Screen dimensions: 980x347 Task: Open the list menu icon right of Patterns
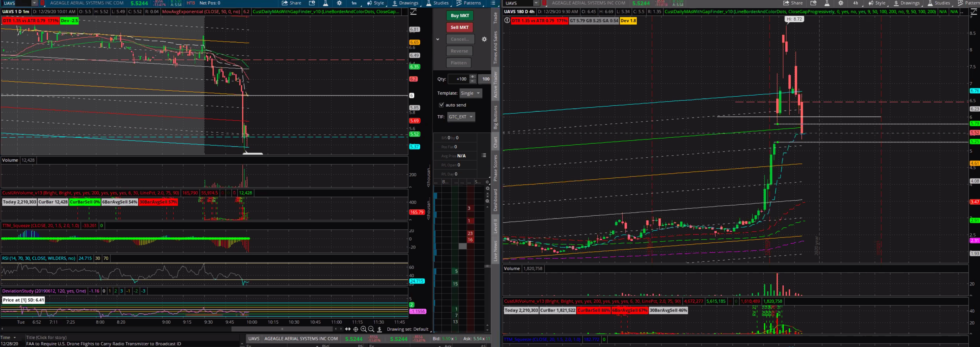493,3
